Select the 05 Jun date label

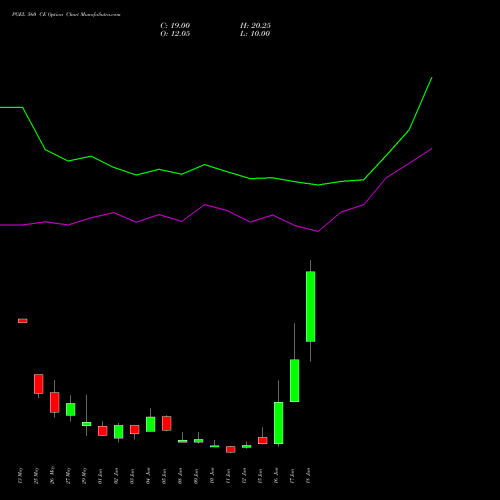click(x=164, y=476)
